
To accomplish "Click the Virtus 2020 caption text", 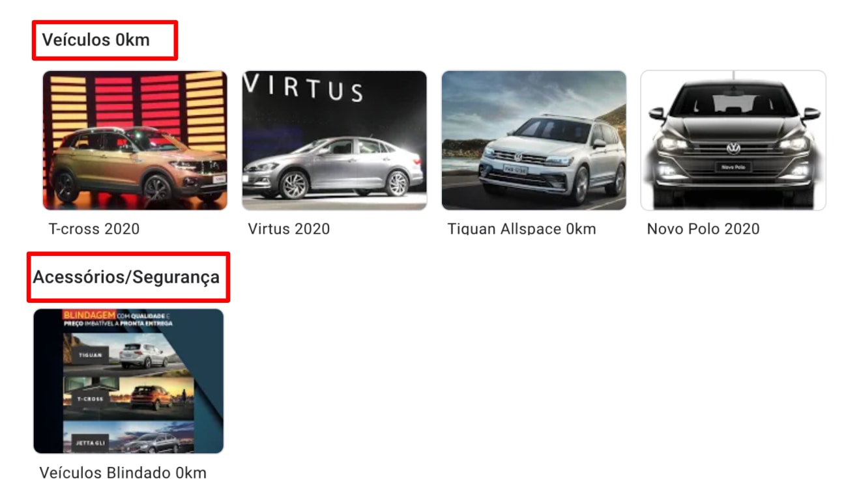I will [x=289, y=229].
